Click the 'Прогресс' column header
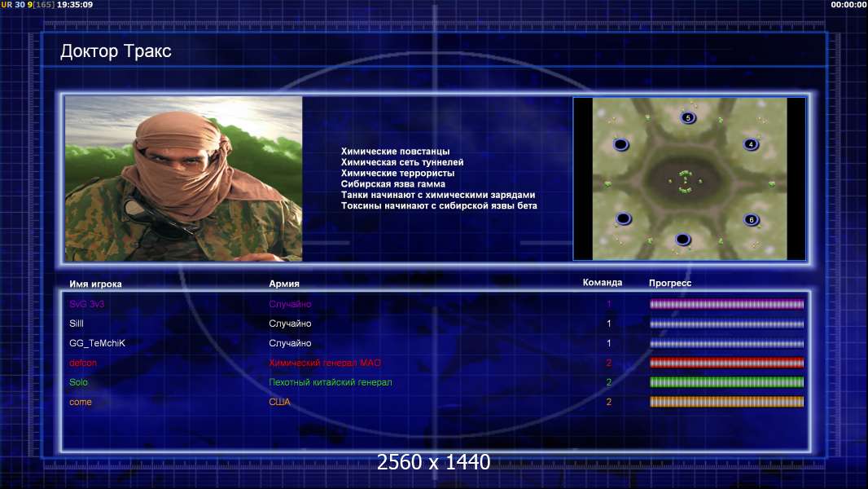This screenshot has width=868, height=489. 670,283
